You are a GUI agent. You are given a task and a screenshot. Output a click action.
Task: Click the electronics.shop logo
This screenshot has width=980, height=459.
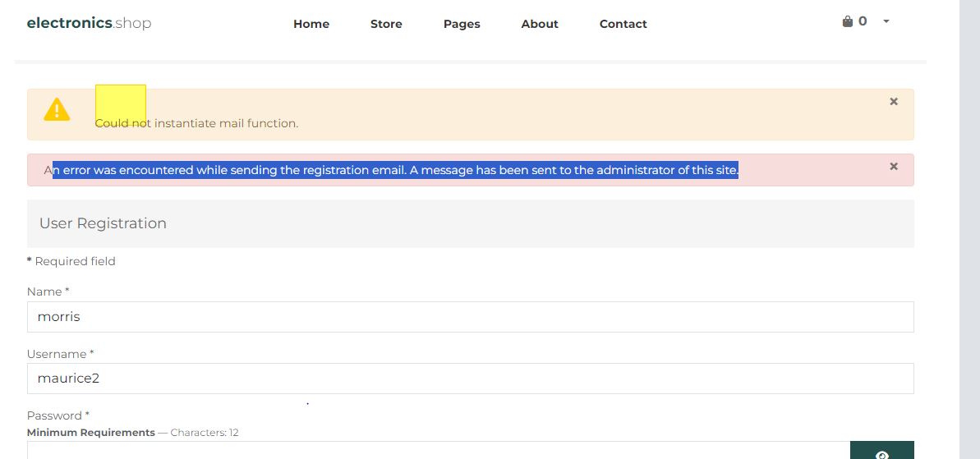[89, 23]
